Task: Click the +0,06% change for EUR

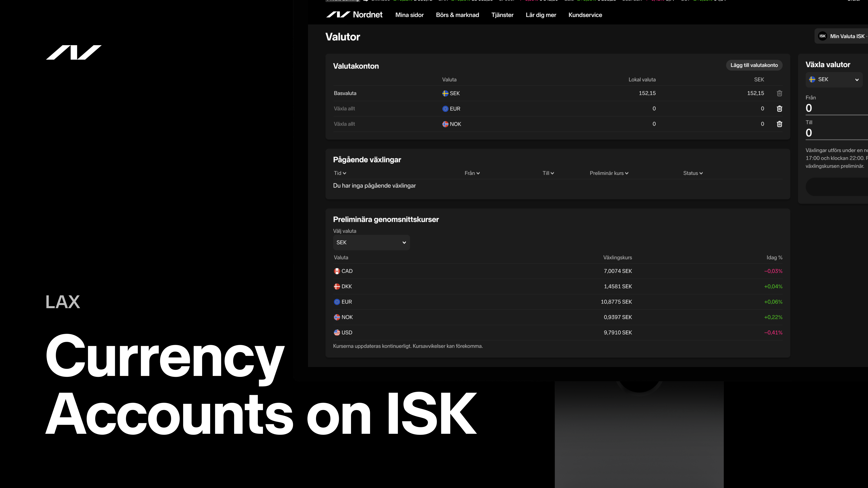Action: (773, 302)
